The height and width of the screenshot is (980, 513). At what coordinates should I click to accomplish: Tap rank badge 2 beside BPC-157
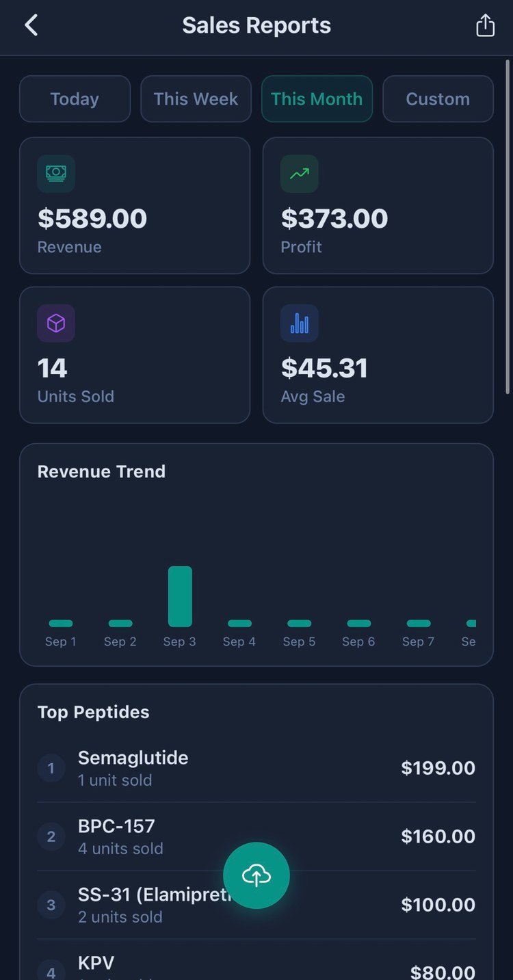pyautogui.click(x=51, y=836)
